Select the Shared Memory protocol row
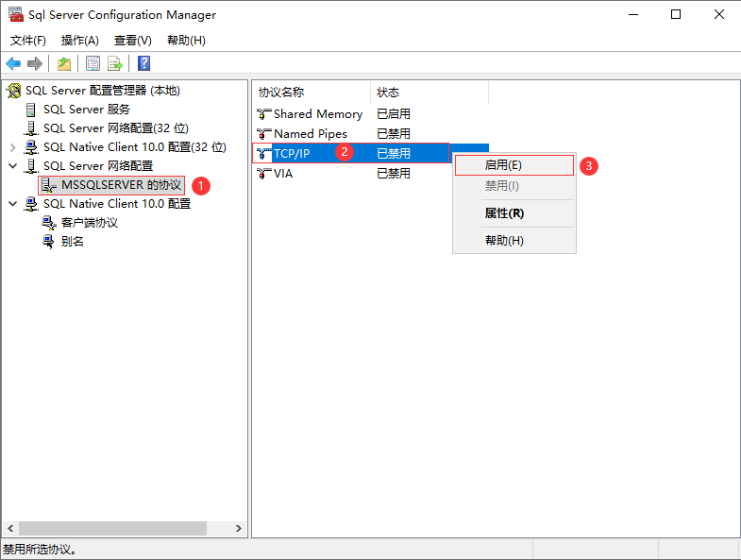Viewport: 741px width, 560px height. [x=370, y=114]
